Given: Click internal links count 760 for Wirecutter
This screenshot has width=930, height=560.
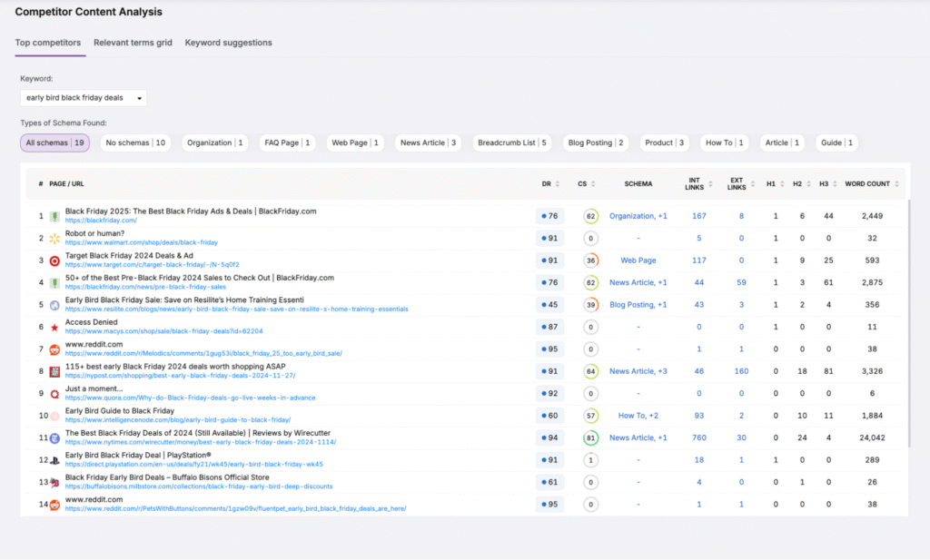Looking at the screenshot, I should click(698, 438).
